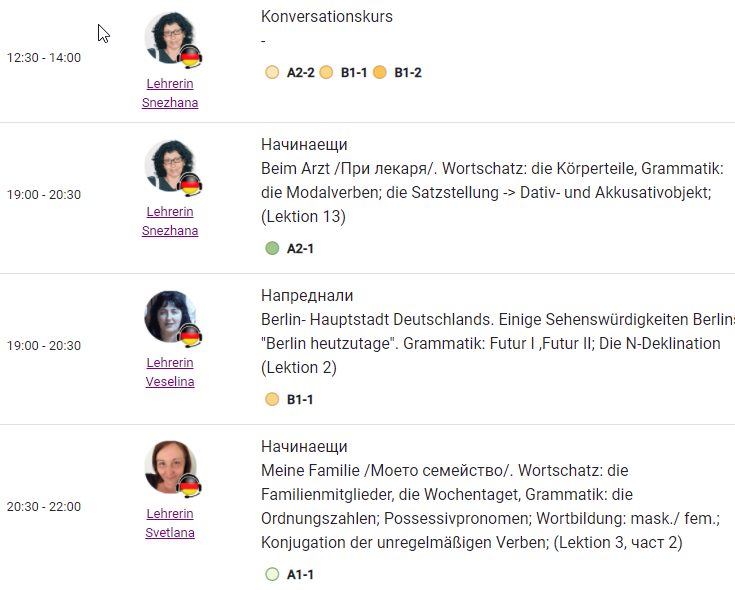Click the 20:30 - 22:00 time slot

pyautogui.click(x=44, y=507)
